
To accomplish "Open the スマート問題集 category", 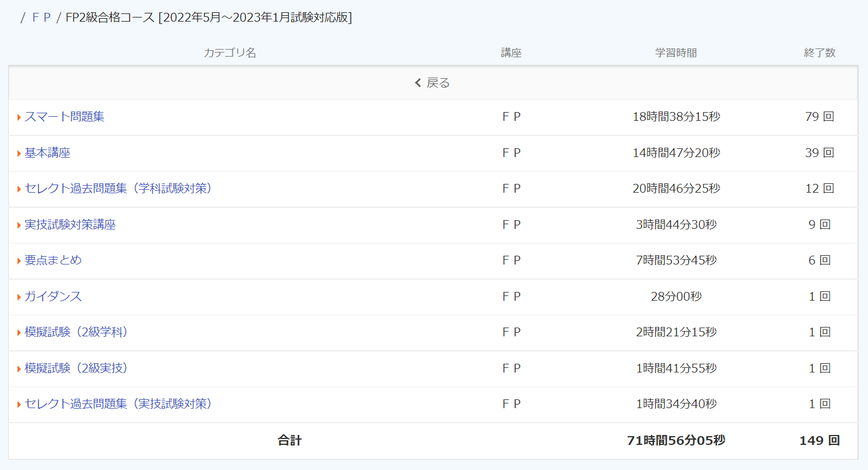I will 64,117.
